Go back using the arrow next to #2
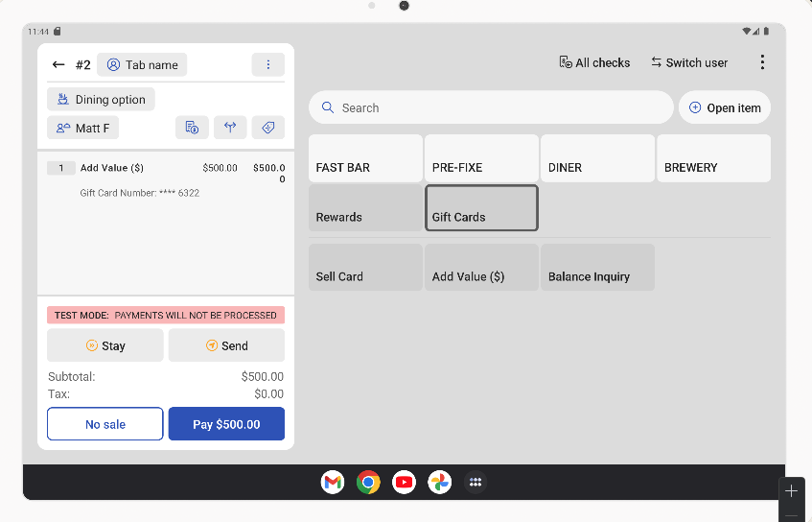 tap(58, 65)
